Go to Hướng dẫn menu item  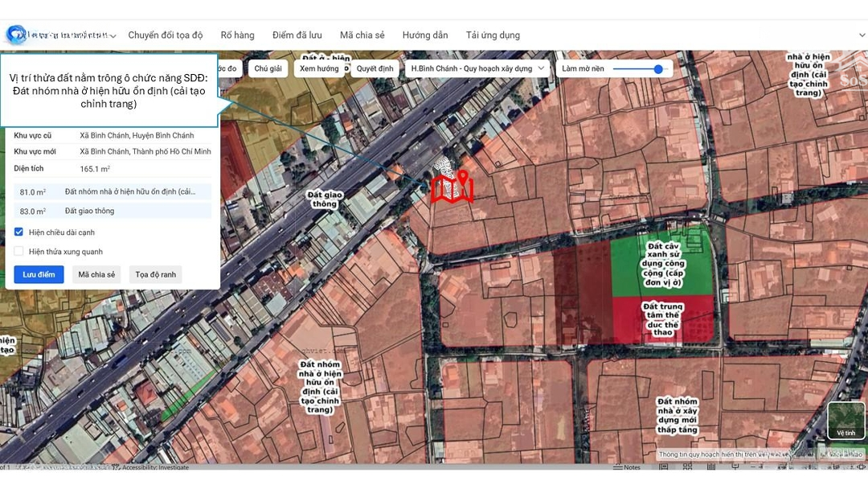point(425,35)
